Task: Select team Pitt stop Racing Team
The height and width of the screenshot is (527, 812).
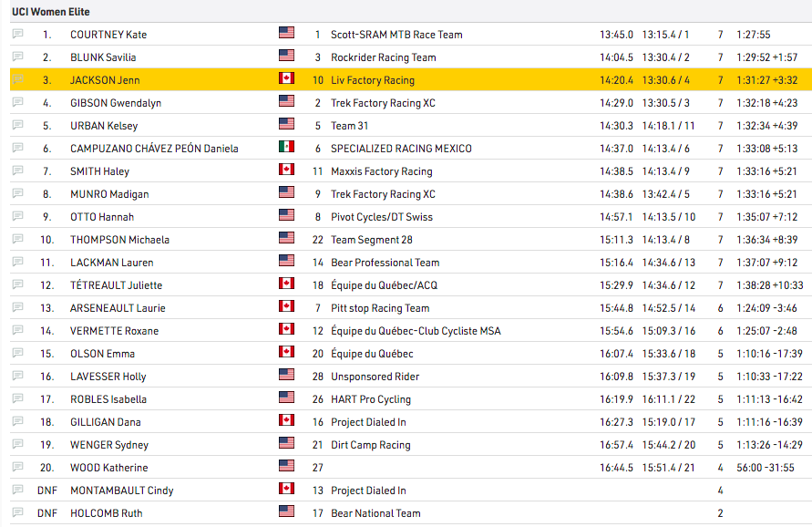Action: click(x=380, y=308)
